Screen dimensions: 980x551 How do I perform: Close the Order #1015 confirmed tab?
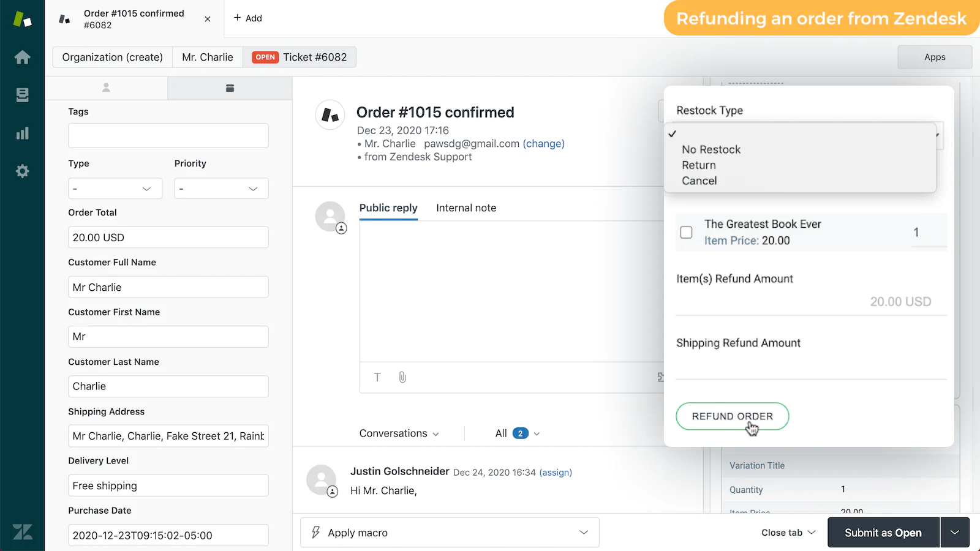208,19
